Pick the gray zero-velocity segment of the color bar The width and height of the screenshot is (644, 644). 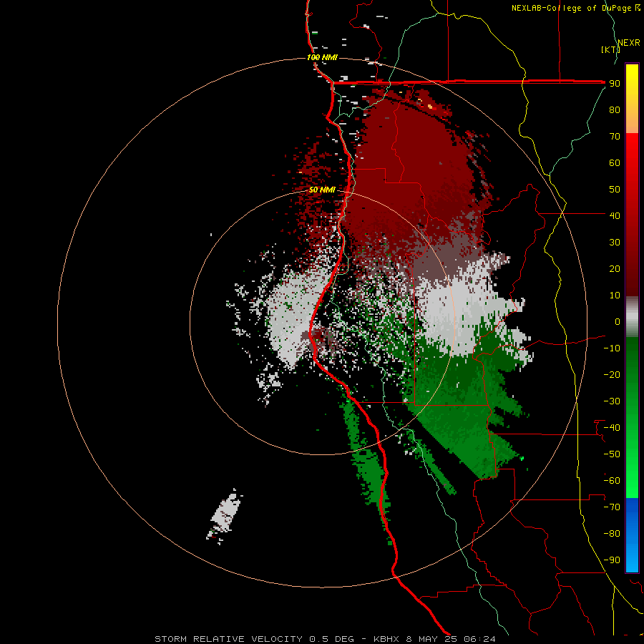tap(632, 317)
